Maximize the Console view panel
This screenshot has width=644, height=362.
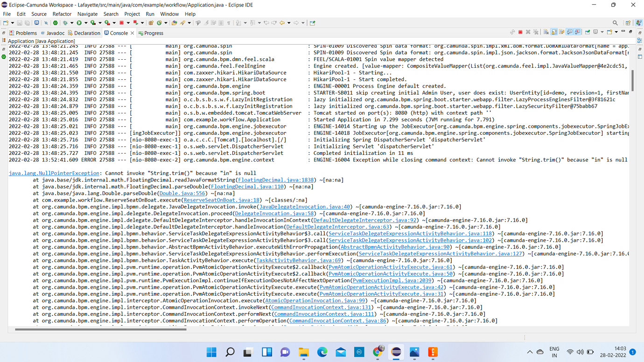630,32
